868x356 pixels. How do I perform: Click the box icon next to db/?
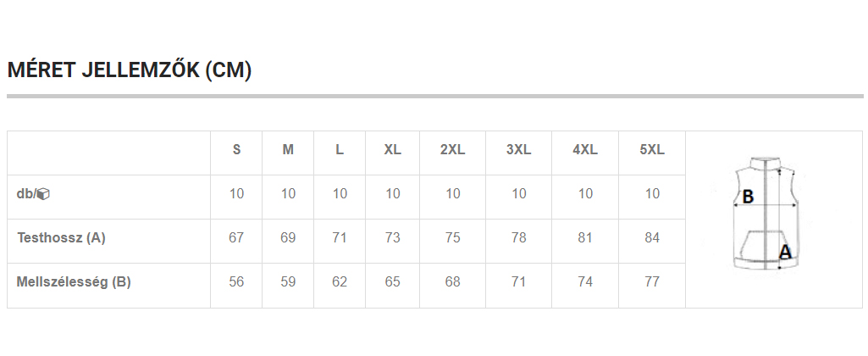(x=44, y=194)
